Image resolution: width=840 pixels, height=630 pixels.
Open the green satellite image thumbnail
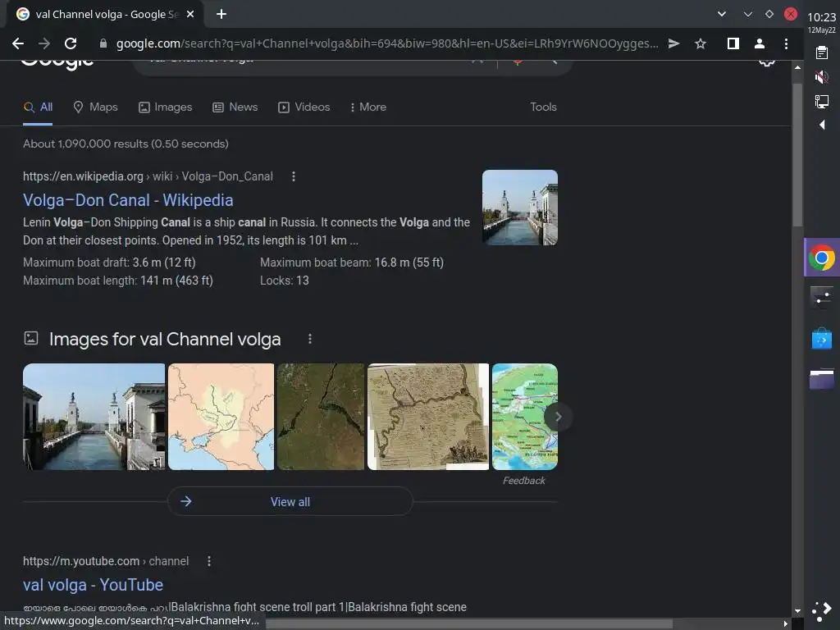click(321, 416)
